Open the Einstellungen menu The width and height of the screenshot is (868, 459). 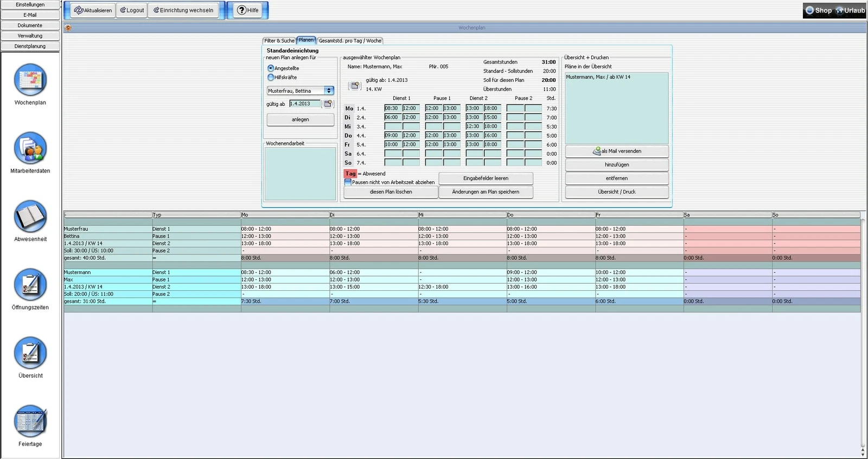[x=30, y=4]
